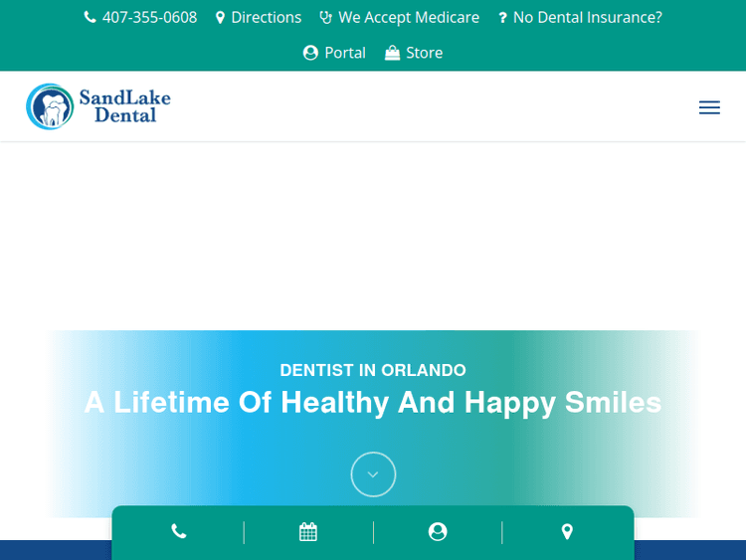Click the SandLake Dental logo text

click(x=125, y=106)
